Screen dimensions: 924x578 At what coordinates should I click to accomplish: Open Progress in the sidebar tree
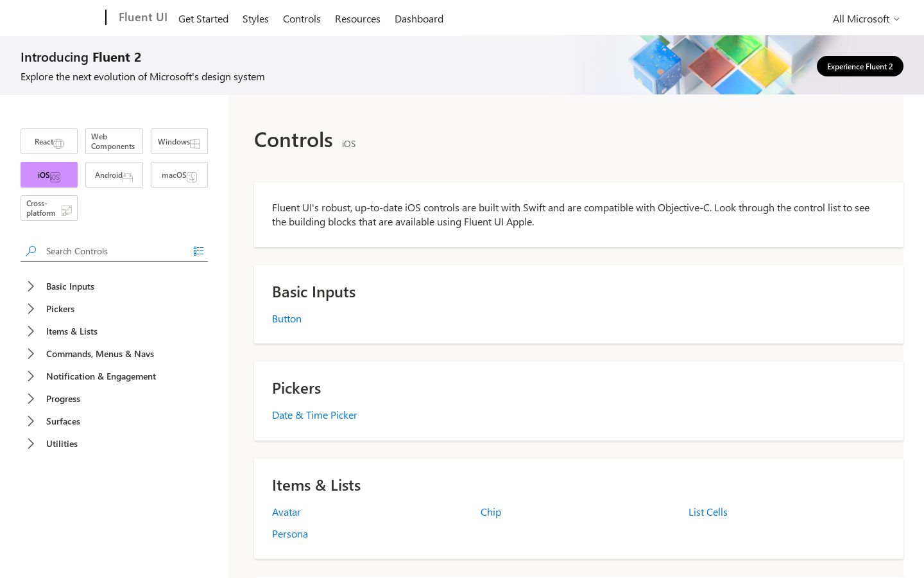pyautogui.click(x=63, y=399)
